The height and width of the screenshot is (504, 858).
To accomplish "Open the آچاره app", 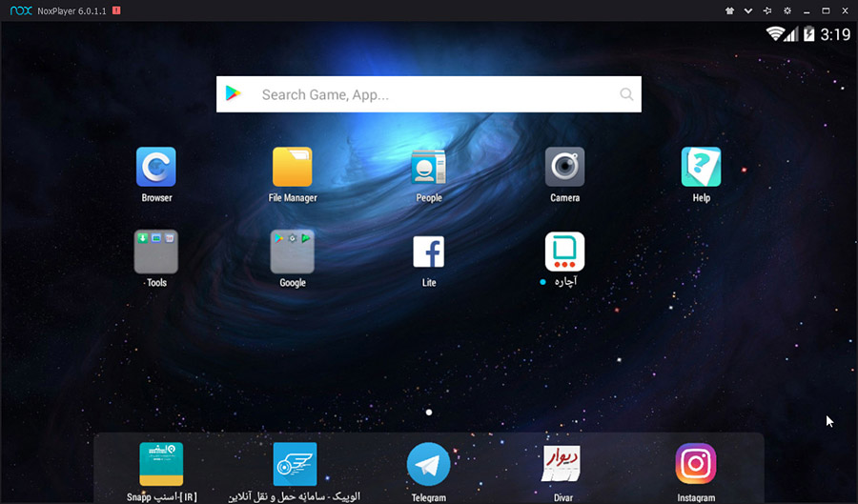I will pyautogui.click(x=564, y=252).
